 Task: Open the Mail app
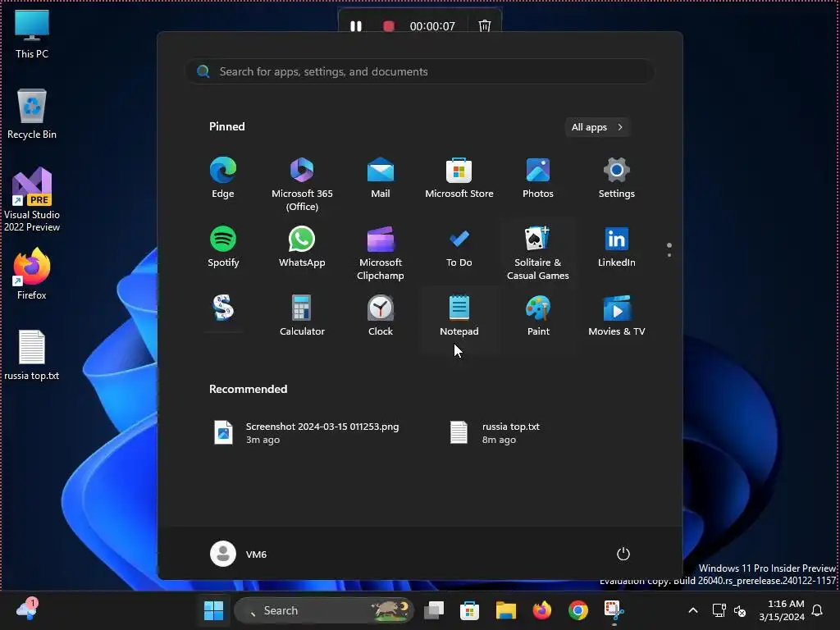[x=381, y=178]
